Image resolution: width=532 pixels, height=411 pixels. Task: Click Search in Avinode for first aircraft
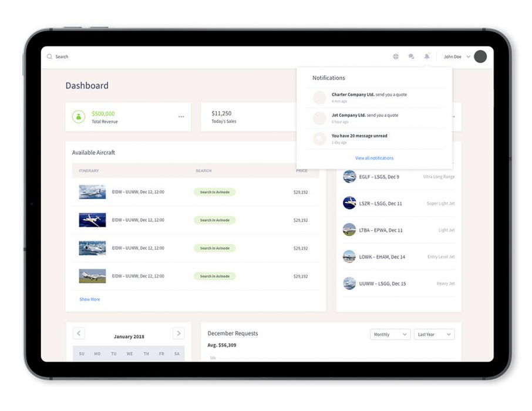click(214, 192)
